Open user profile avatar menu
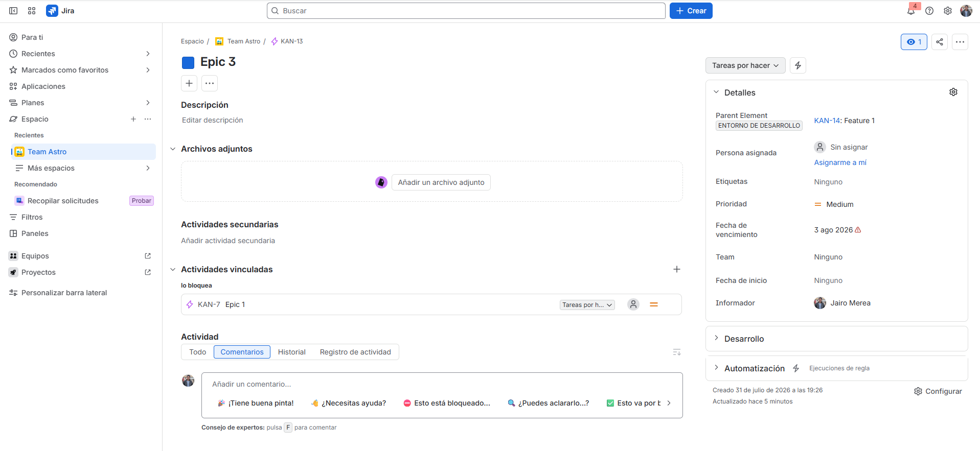 tap(966, 11)
